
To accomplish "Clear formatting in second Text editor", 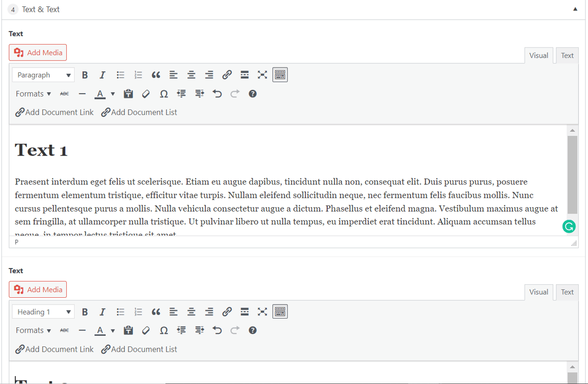I will pos(146,330).
